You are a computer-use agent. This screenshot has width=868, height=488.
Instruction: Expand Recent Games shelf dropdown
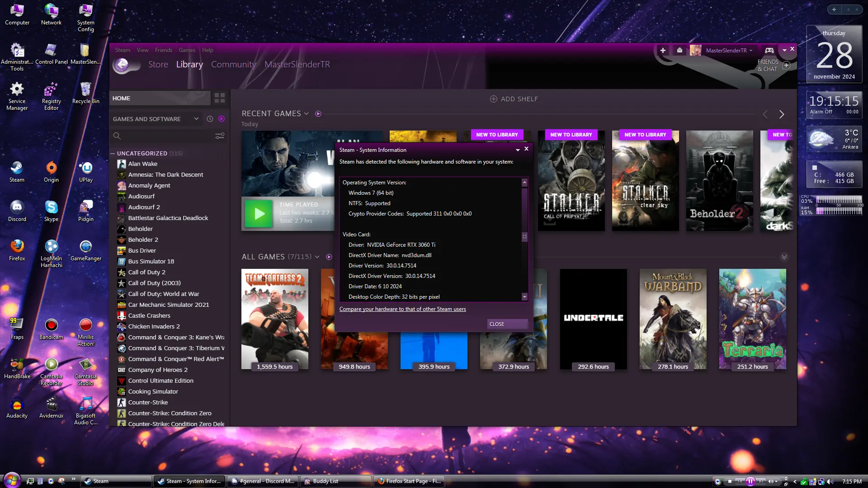pyautogui.click(x=306, y=114)
